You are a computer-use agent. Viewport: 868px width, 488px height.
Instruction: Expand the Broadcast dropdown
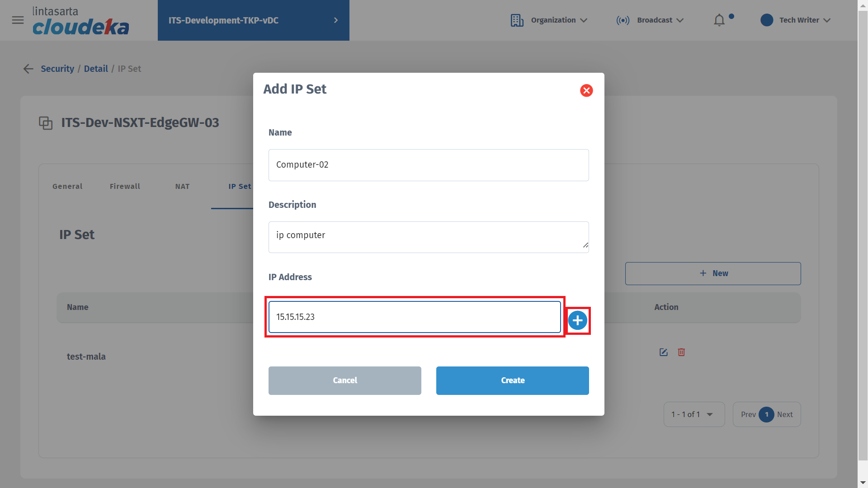[x=680, y=20]
